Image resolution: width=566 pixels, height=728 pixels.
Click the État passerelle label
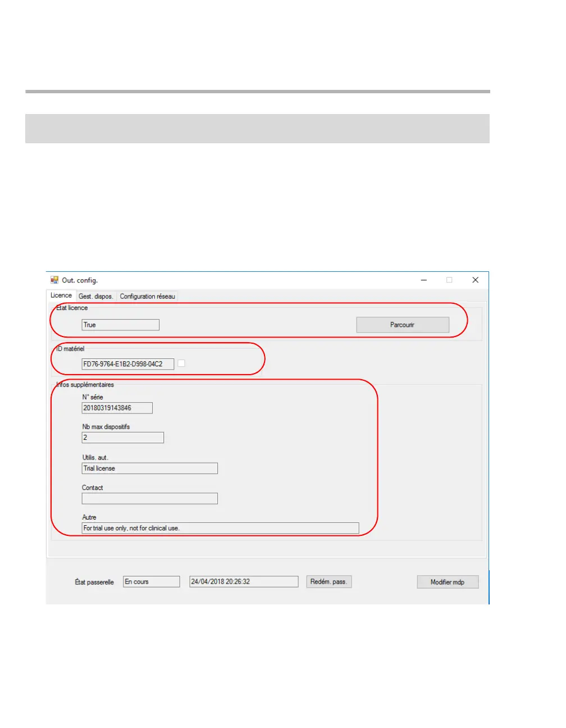(94, 582)
